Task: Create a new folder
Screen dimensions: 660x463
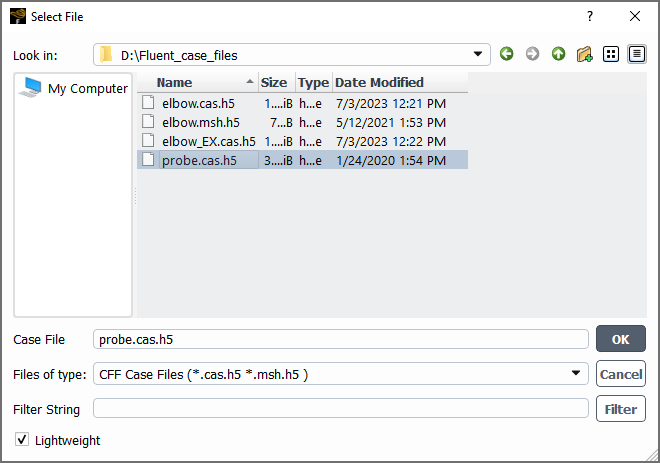Action: pyautogui.click(x=585, y=54)
